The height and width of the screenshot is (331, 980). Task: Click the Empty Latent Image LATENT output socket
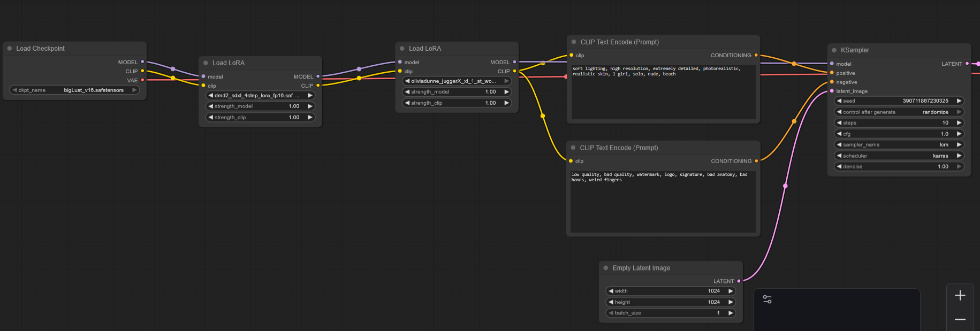point(739,281)
